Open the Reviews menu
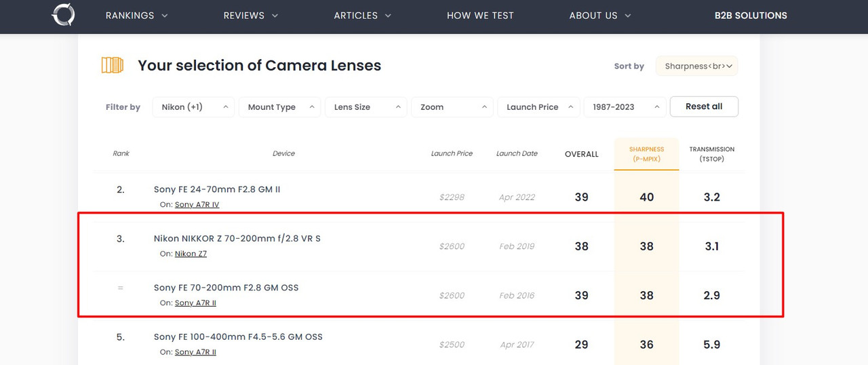This screenshot has height=365, width=868. click(251, 15)
